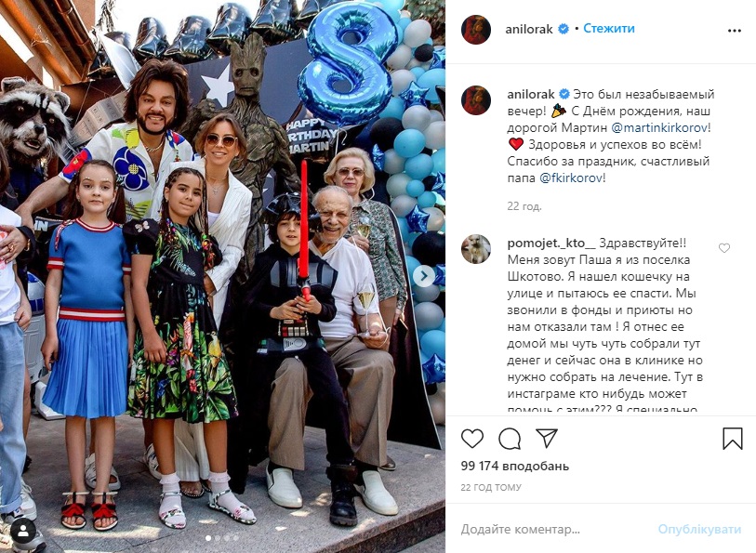Like the post with the heart icon
Screen dimensions: 756x553
(x=472, y=439)
